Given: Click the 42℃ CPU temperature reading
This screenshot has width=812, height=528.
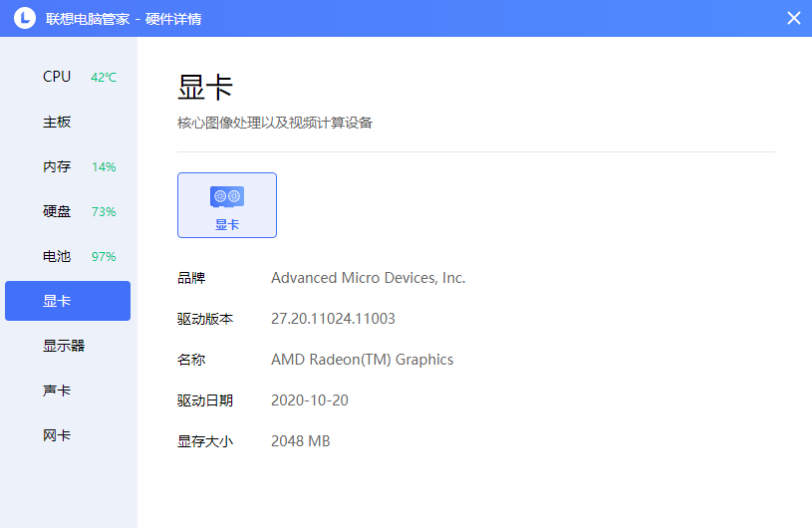Looking at the screenshot, I should point(104,77).
